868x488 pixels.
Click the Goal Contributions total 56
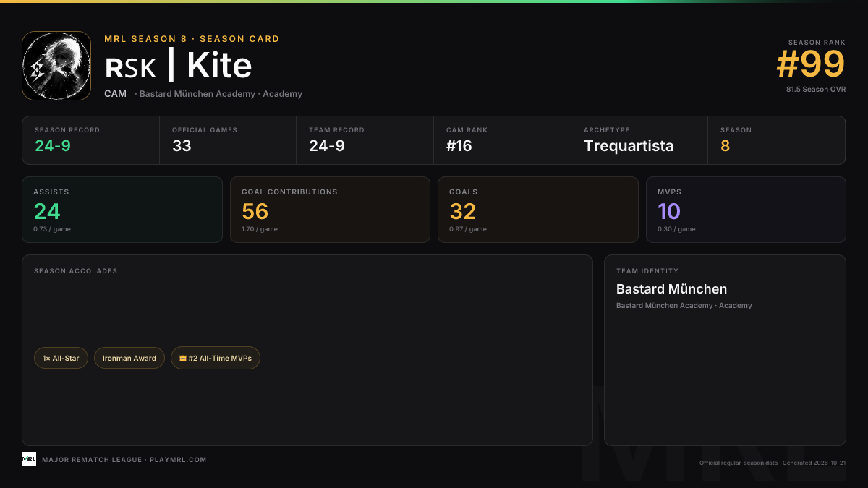[255, 211]
